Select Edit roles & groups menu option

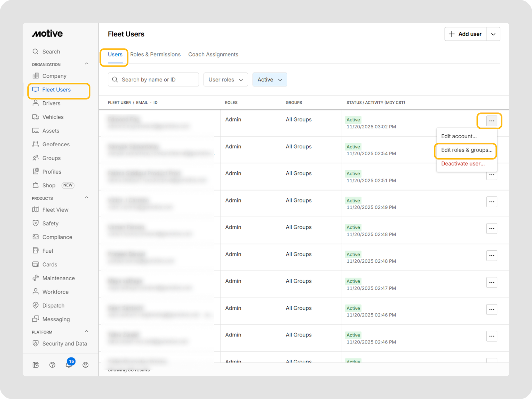click(x=466, y=150)
